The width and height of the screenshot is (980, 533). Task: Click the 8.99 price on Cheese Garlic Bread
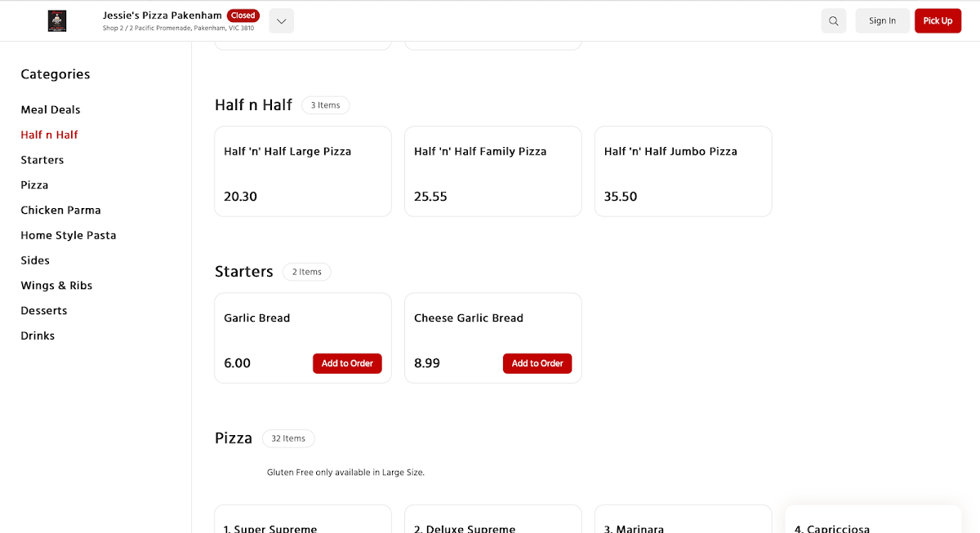coord(427,363)
